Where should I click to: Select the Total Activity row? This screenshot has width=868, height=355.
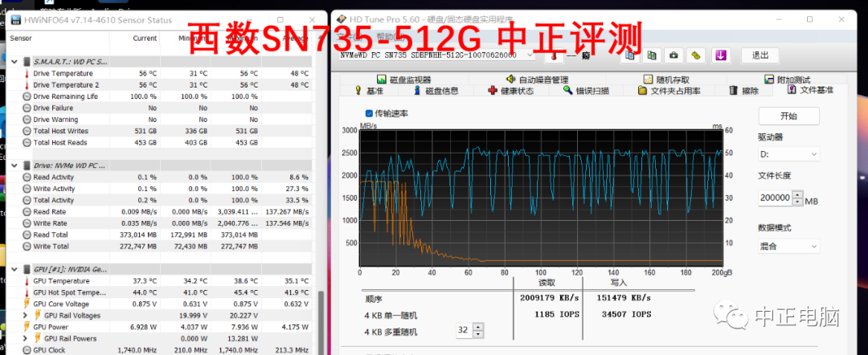tap(161, 200)
